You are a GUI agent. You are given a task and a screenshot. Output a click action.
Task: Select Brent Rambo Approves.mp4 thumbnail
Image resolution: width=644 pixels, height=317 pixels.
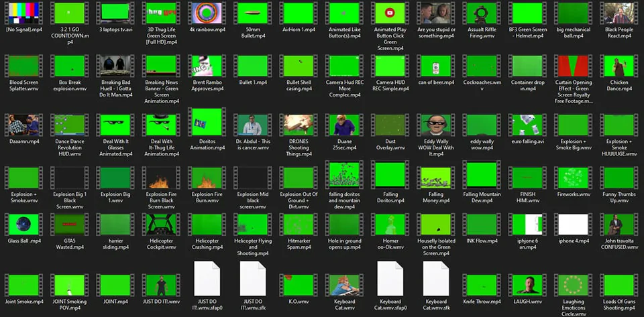click(207, 66)
